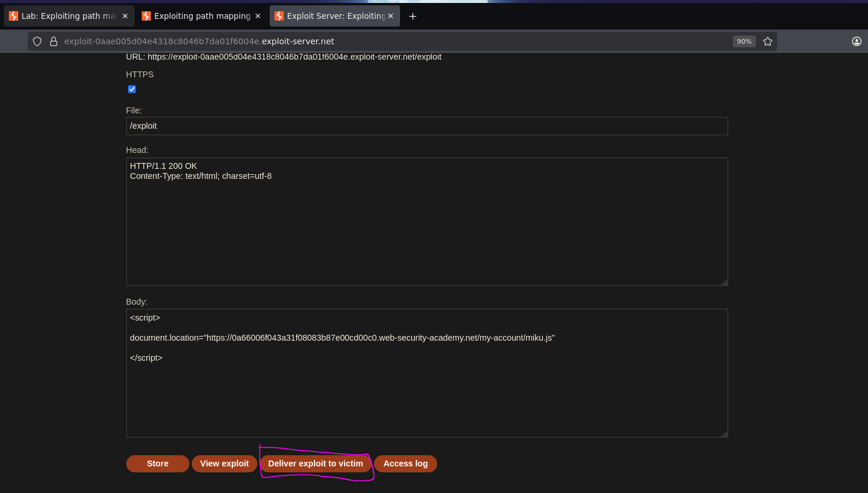Click the padlock site security icon
This screenshot has width=868, height=493.
click(54, 41)
